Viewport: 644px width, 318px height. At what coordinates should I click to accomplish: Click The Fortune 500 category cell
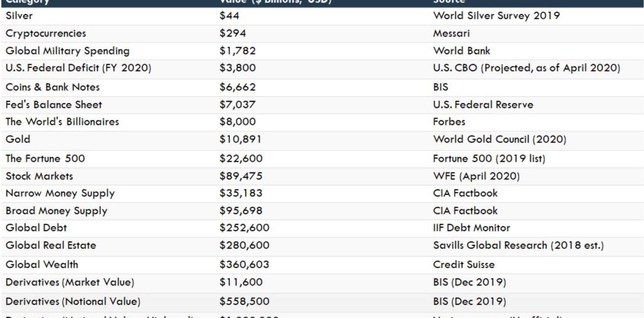(x=45, y=159)
